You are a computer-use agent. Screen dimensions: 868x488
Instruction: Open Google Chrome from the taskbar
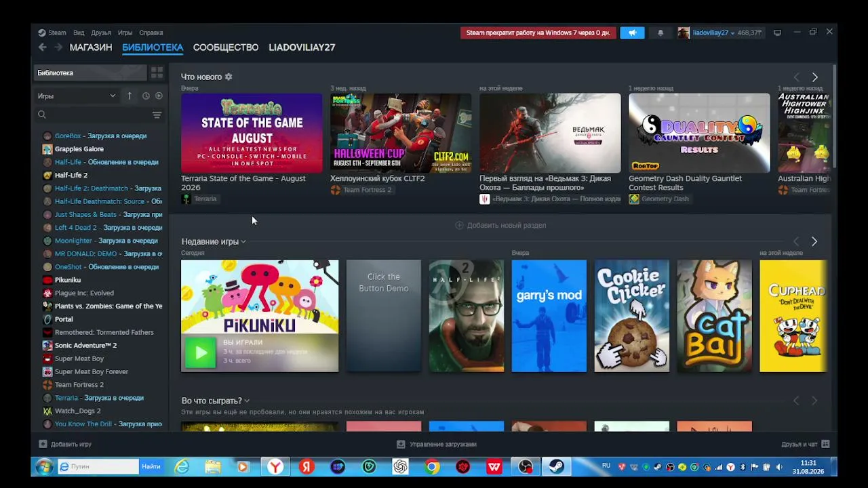pos(432,466)
